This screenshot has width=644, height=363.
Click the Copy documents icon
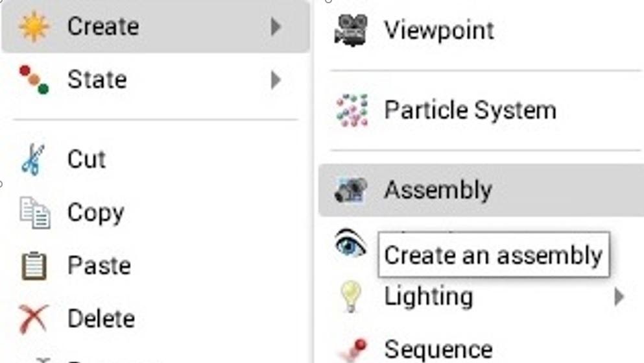[35, 212]
